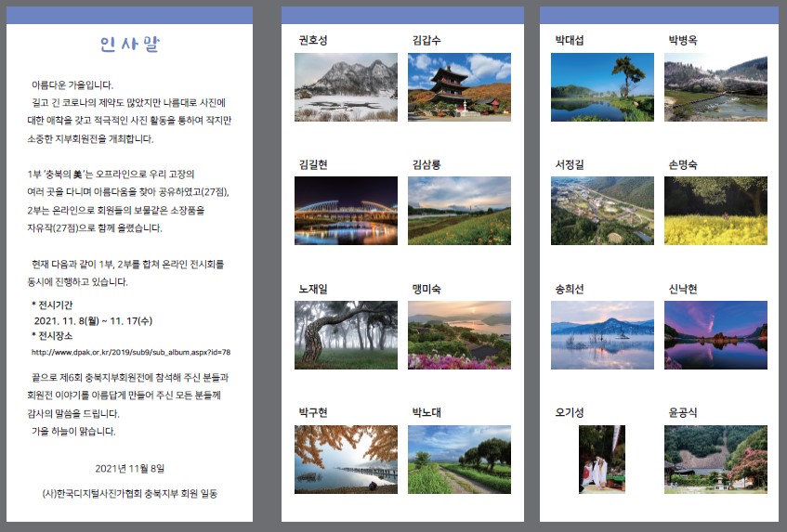View 노재일's bent pine tree photo

[x=346, y=335]
